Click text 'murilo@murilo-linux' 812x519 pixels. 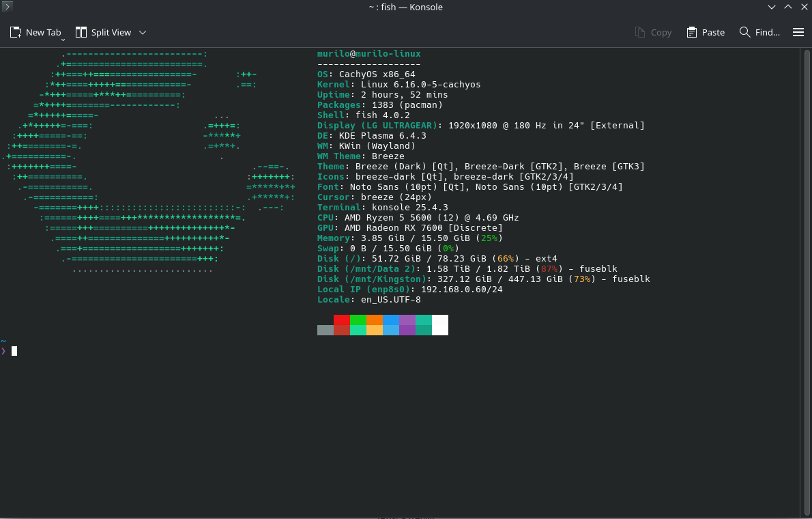click(368, 53)
